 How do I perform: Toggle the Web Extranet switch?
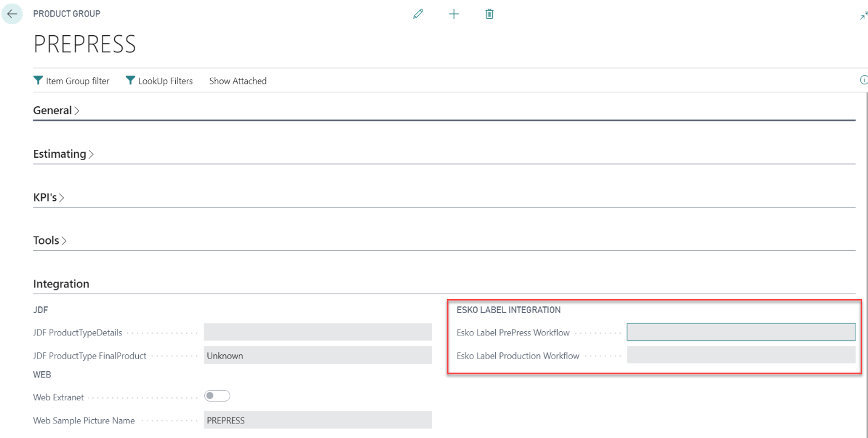click(x=217, y=396)
